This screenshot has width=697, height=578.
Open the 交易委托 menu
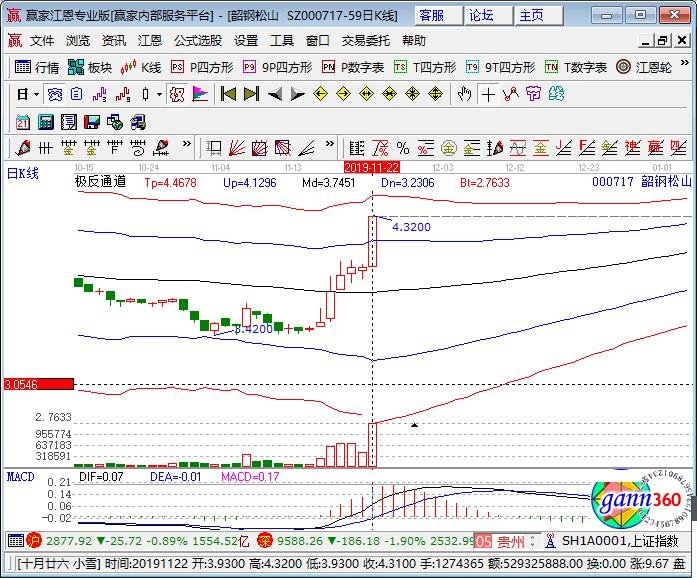click(x=365, y=41)
